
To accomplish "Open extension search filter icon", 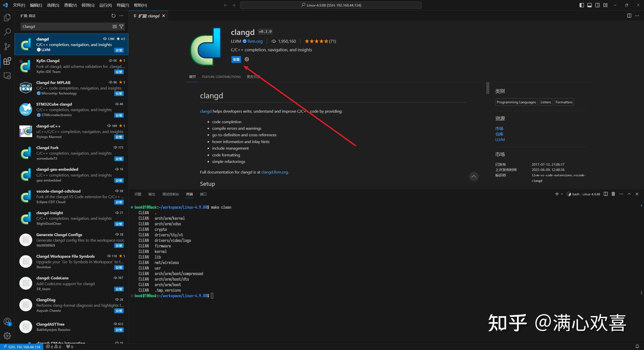I will click(x=121, y=26).
